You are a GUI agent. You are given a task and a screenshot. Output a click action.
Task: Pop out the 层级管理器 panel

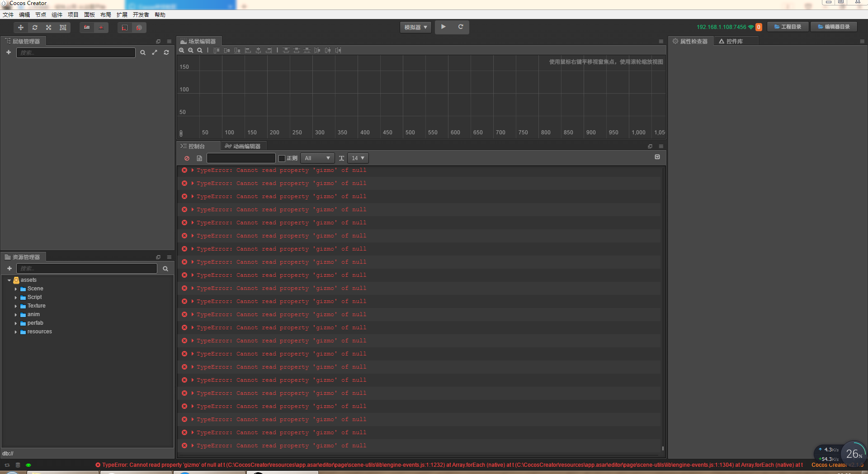(158, 42)
